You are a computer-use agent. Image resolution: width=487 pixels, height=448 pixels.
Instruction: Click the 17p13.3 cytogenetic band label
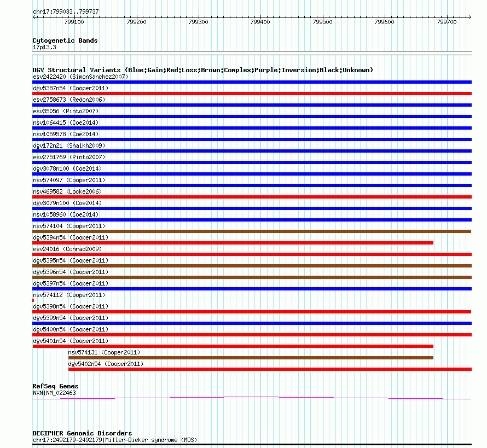44,47
